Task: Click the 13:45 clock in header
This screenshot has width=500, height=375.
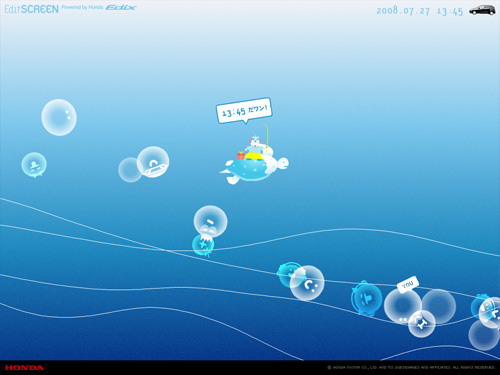Action: (450, 12)
